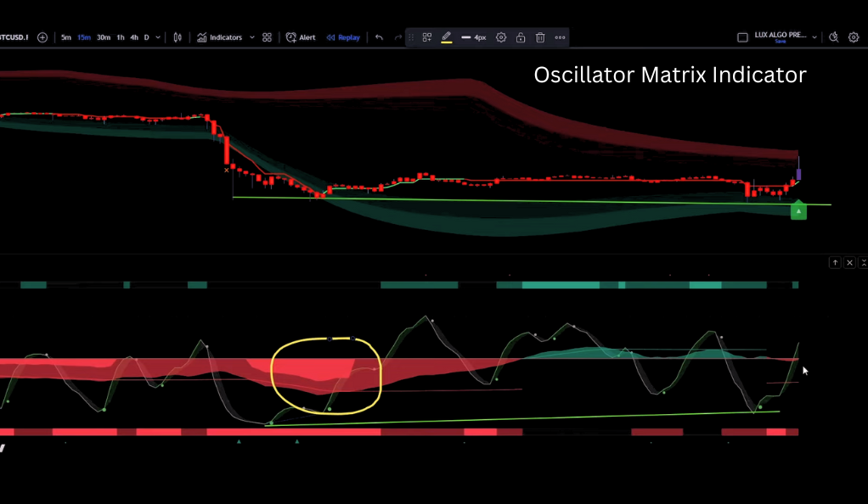Grab the drawing toolbar drag handle
Image resolution: width=868 pixels, height=504 pixels.
click(411, 37)
